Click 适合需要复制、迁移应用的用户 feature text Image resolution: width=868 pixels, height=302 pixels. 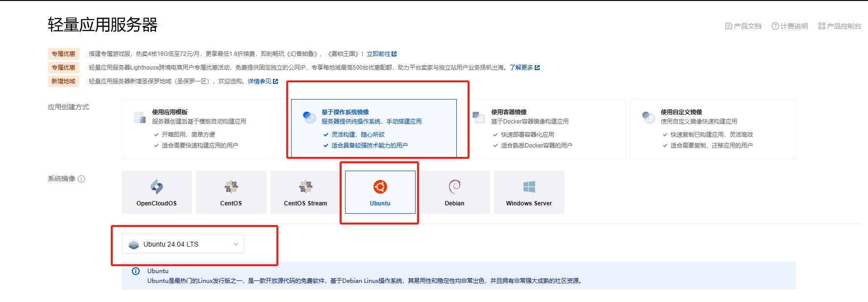tap(712, 145)
